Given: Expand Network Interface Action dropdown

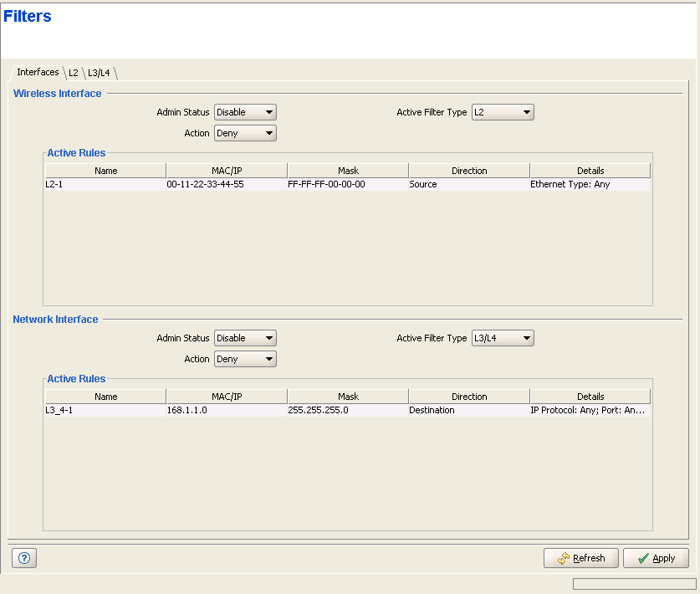Looking at the screenshot, I should pos(245,359).
